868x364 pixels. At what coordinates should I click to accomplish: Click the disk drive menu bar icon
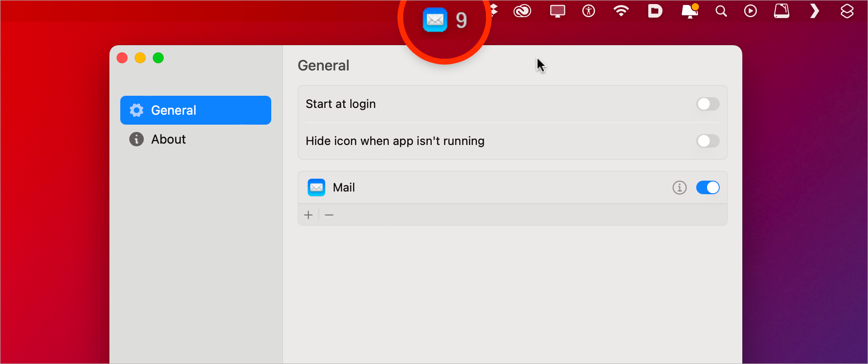pos(782,11)
